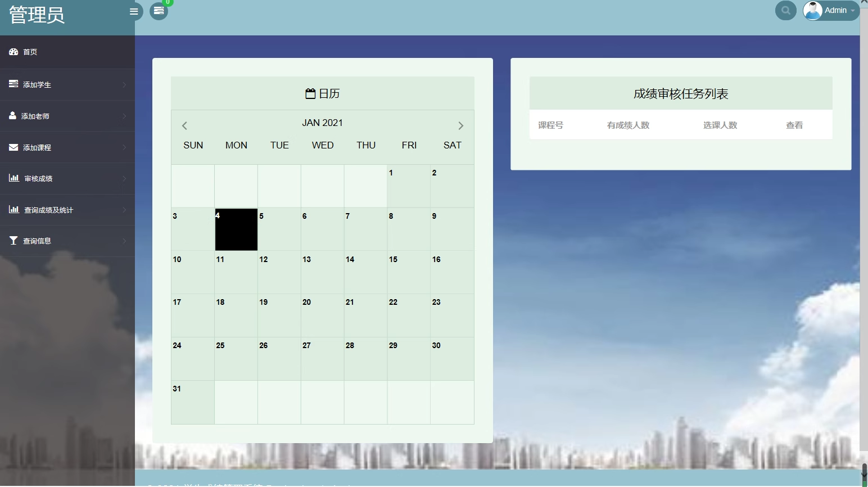868x487 pixels.
Task: Click the 添加学生 list icon
Action: coord(13,84)
